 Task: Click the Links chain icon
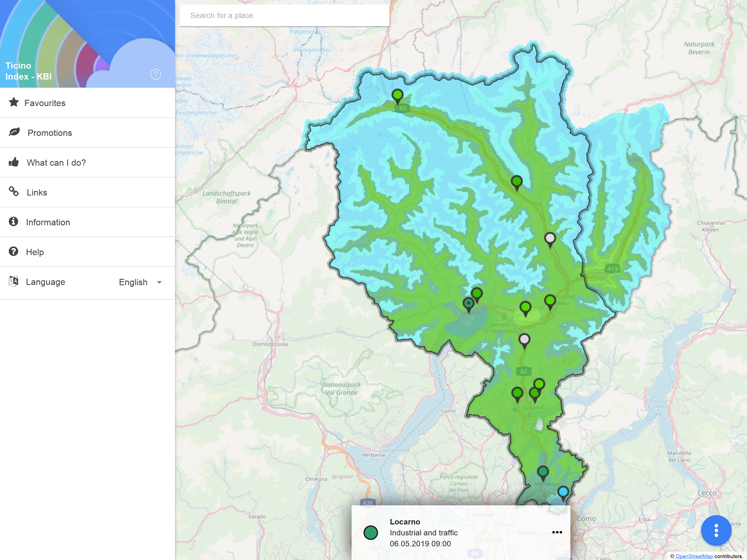(x=14, y=191)
